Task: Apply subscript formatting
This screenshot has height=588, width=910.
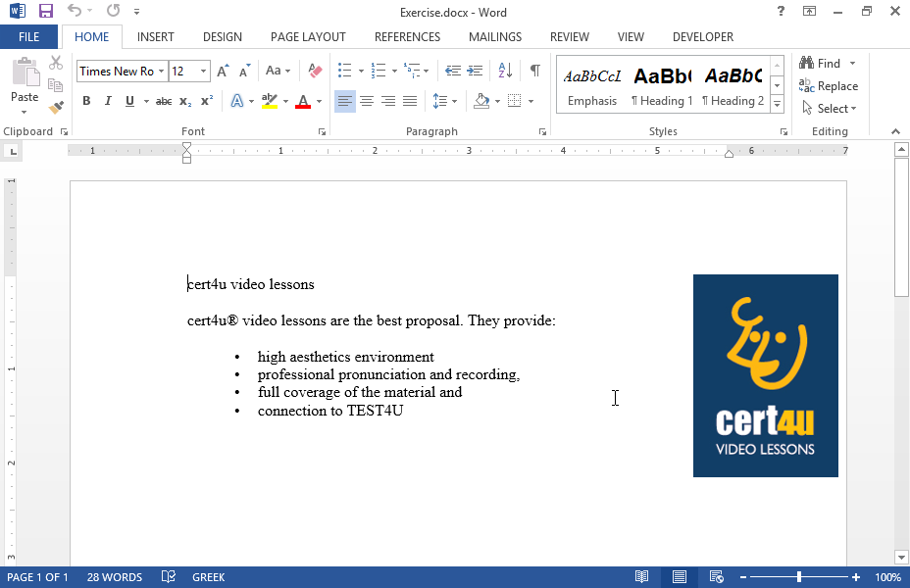Action: pos(185,102)
